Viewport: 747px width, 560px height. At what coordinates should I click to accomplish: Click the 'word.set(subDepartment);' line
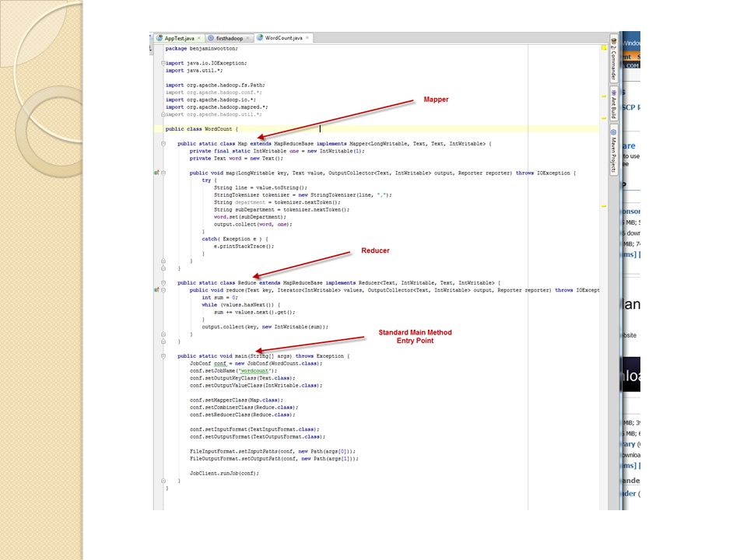[x=250, y=217]
